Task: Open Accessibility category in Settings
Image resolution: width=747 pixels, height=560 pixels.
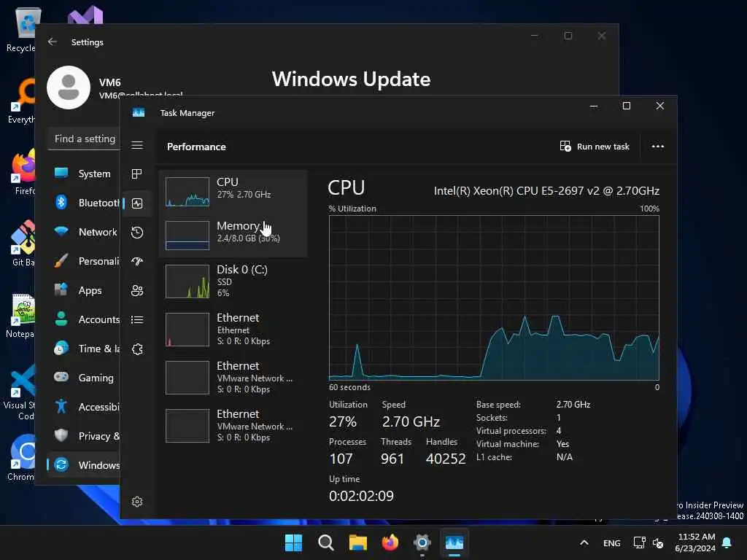Action: [x=84, y=407]
